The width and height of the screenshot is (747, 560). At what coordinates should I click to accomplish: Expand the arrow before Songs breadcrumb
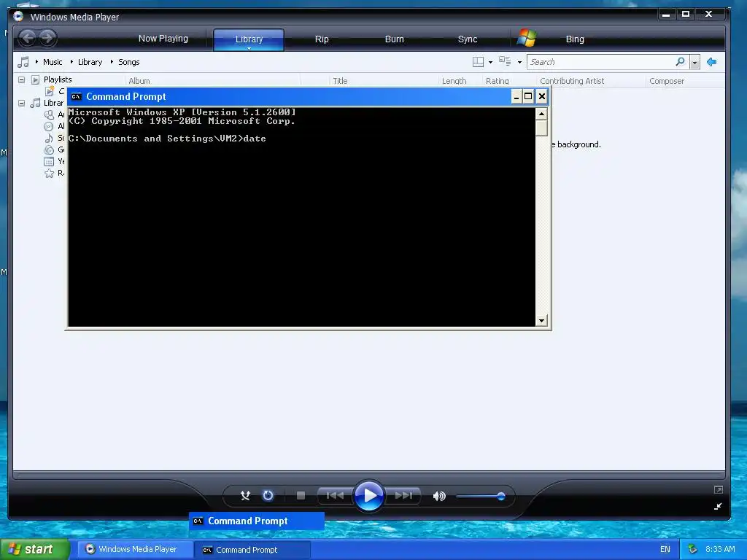[x=112, y=61]
